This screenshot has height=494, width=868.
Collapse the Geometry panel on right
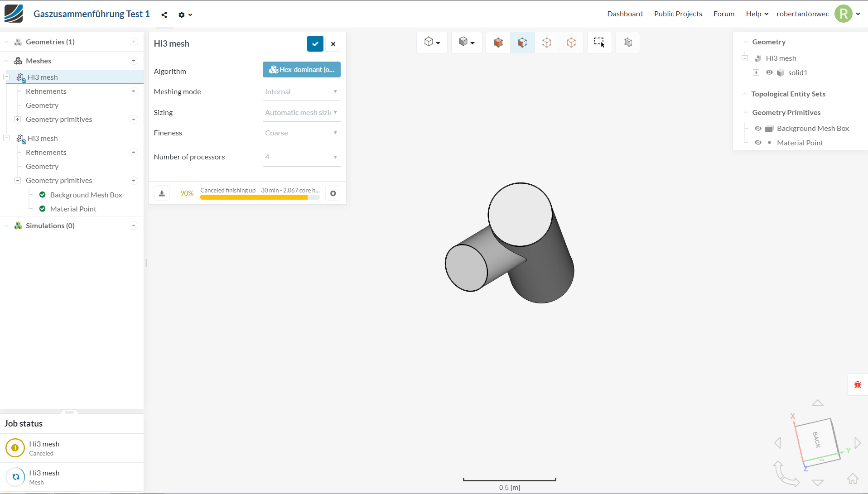click(745, 42)
